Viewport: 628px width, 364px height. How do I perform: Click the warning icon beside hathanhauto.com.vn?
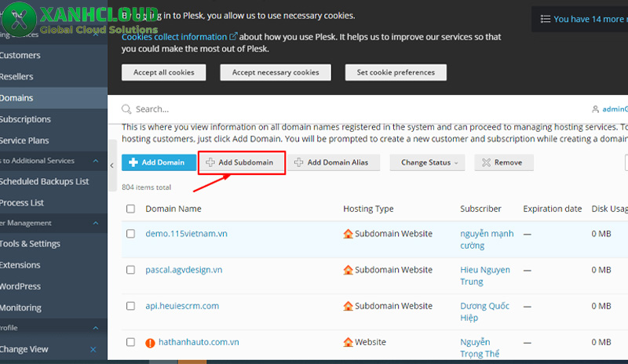point(151,343)
